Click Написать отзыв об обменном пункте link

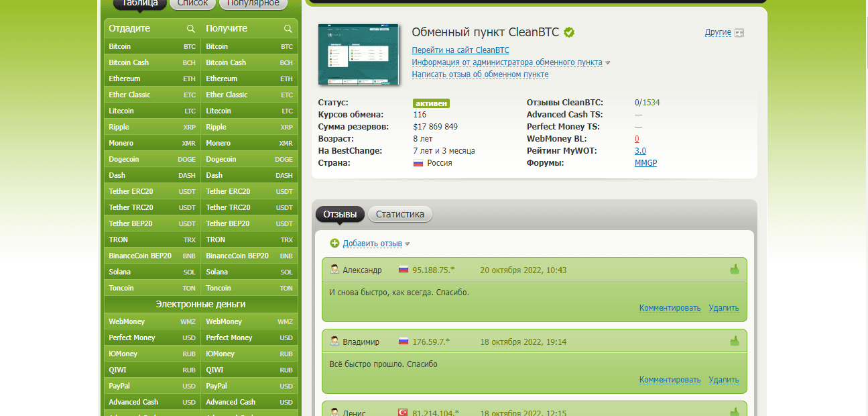tap(480, 74)
